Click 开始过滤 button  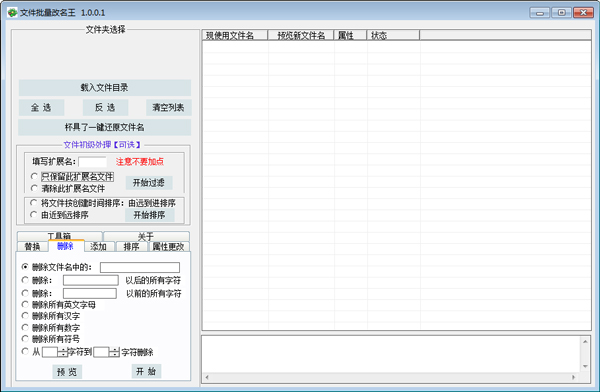point(149,183)
